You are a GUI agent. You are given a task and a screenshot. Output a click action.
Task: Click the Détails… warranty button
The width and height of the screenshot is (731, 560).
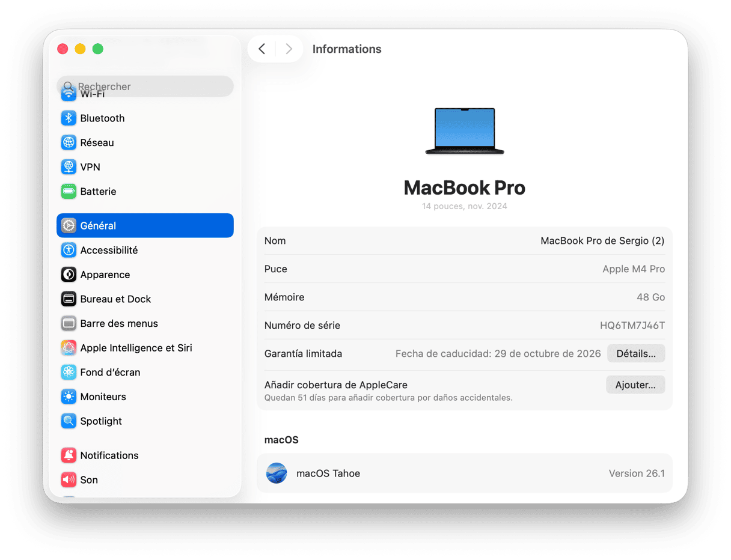tap(635, 354)
